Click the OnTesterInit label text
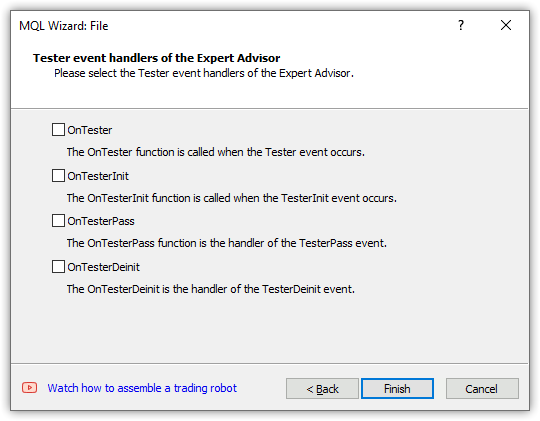540x421 pixels. point(98,176)
